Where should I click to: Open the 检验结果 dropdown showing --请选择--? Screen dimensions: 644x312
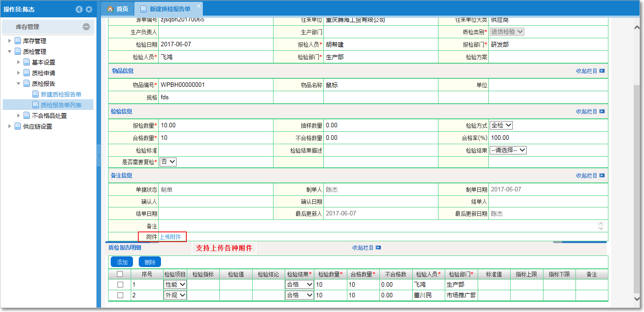coord(508,150)
